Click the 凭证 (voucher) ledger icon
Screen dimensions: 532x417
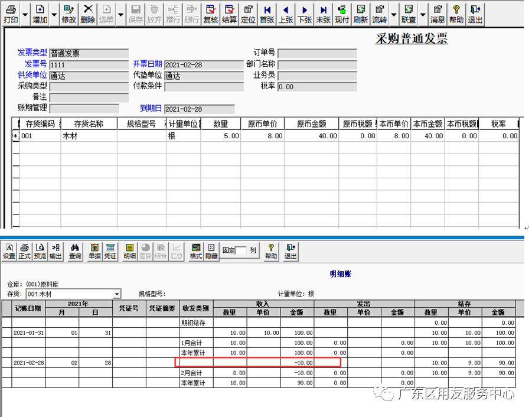click(110, 252)
